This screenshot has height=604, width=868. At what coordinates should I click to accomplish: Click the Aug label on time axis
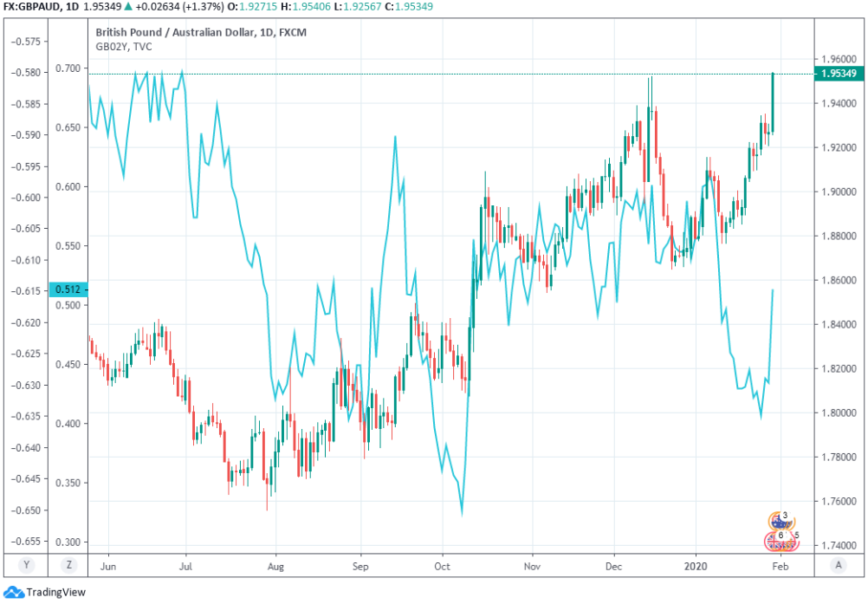[x=275, y=567]
